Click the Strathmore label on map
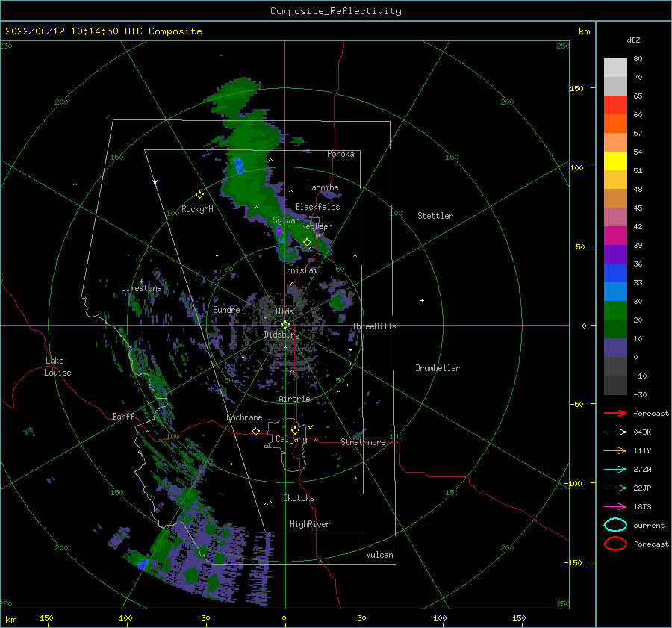The image size is (672, 628). pyautogui.click(x=363, y=442)
